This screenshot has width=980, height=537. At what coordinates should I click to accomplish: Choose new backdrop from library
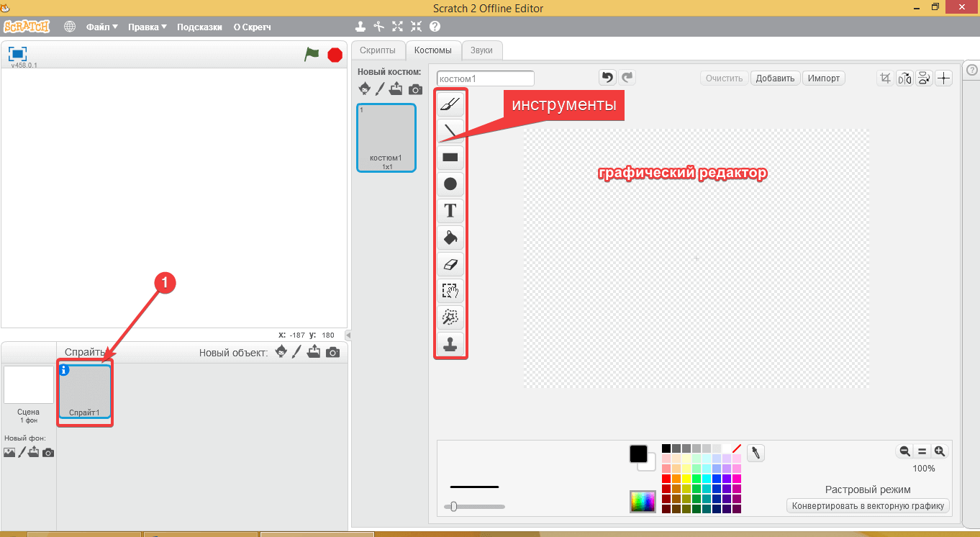pyautogui.click(x=9, y=452)
